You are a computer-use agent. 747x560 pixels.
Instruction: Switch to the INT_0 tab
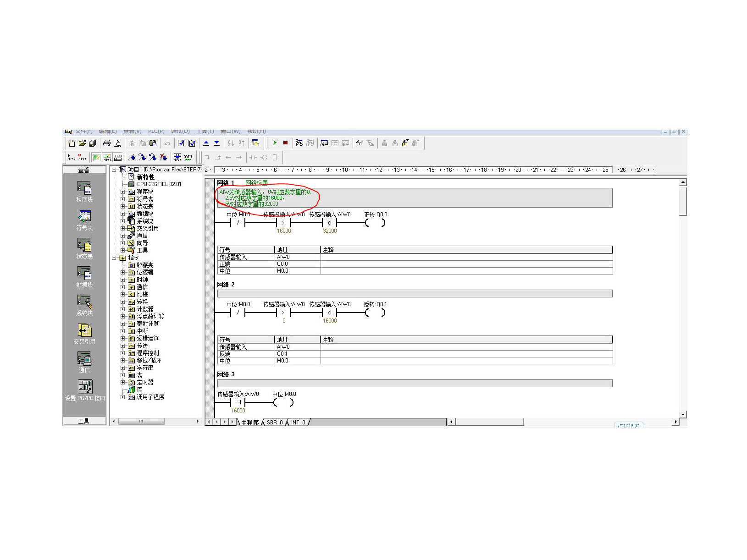pos(298,423)
